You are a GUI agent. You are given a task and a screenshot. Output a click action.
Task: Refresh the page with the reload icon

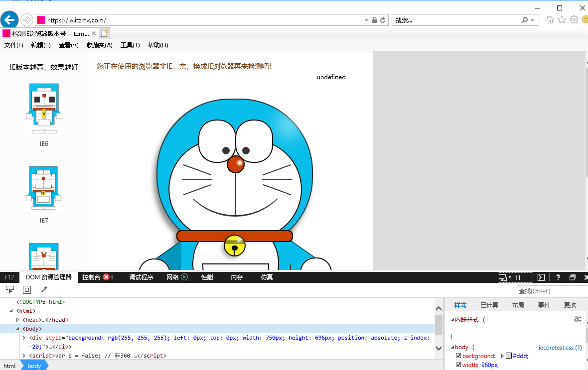click(383, 20)
